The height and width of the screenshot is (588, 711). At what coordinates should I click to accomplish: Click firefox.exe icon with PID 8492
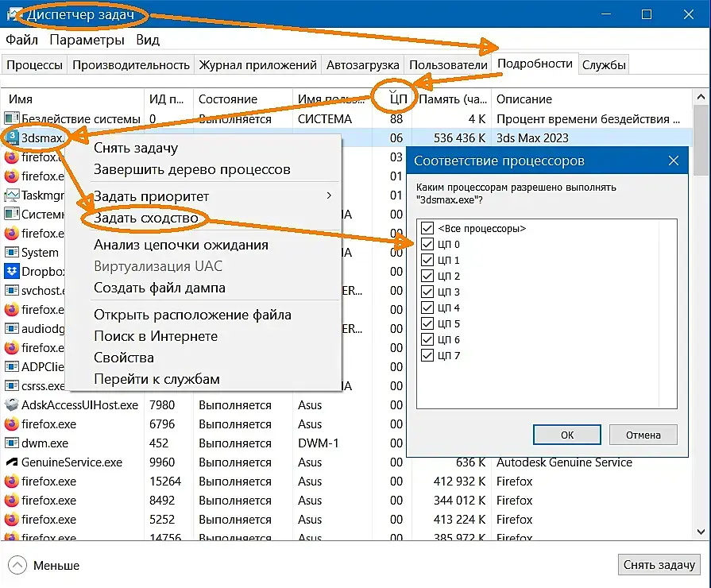12,500
